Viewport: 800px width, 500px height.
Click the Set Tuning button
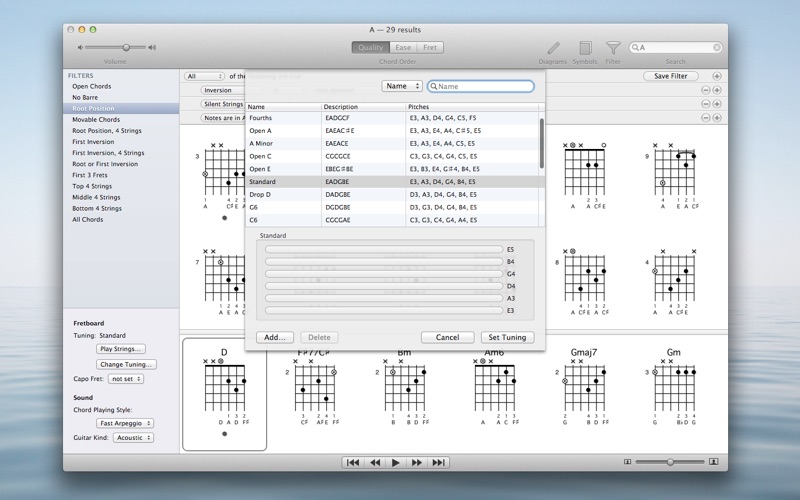507,337
